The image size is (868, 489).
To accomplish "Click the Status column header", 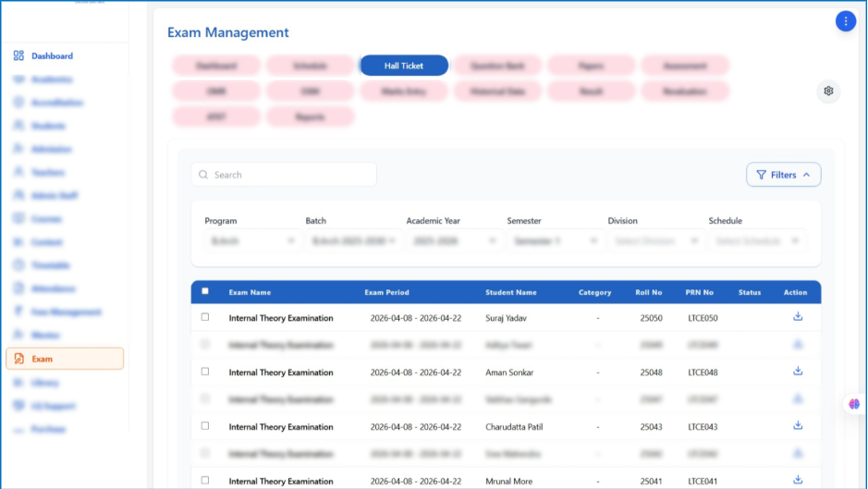I will pos(750,292).
